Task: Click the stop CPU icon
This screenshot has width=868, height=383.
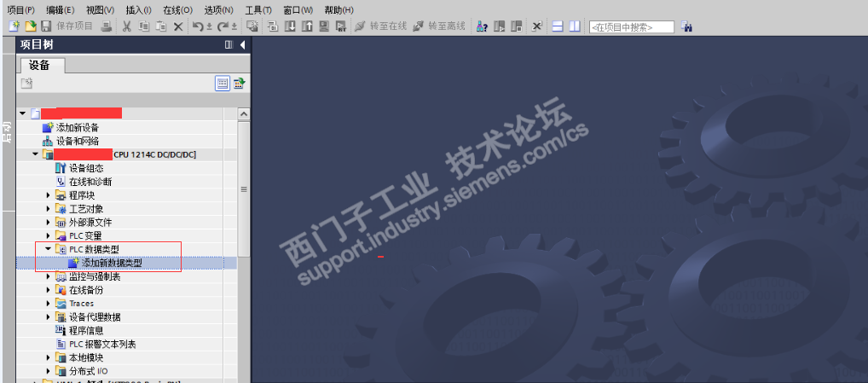Action: point(517,26)
